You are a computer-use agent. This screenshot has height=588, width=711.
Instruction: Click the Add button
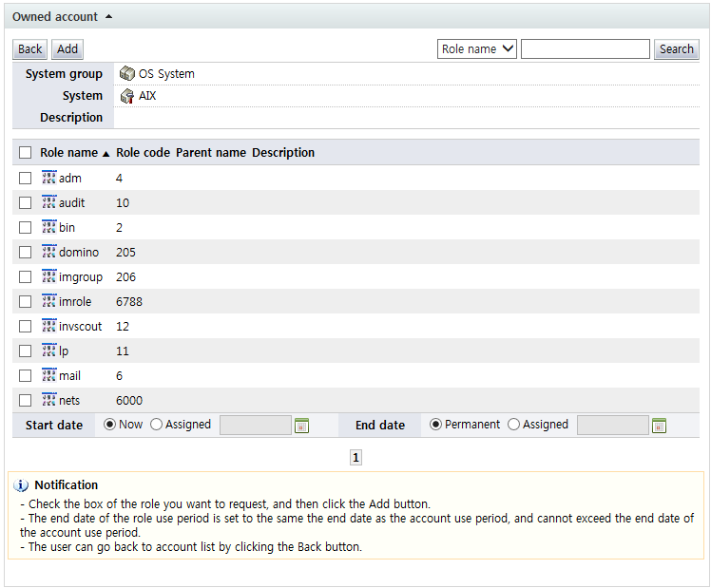(67, 49)
